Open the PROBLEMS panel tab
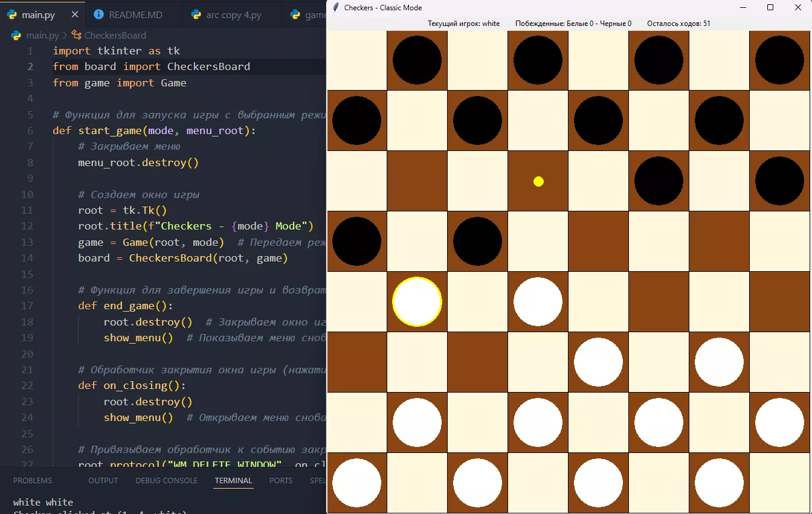This screenshot has height=514, width=812. coord(33,481)
